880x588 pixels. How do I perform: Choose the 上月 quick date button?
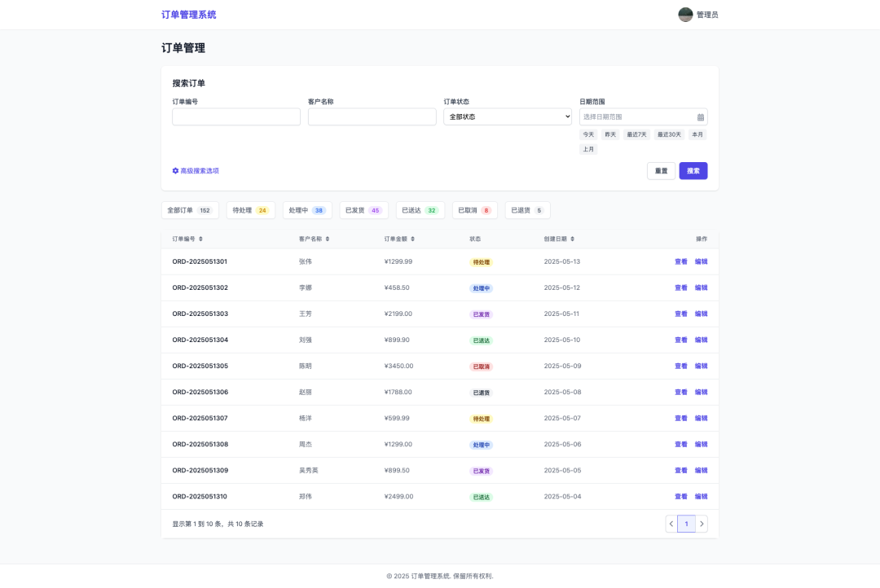(588, 149)
